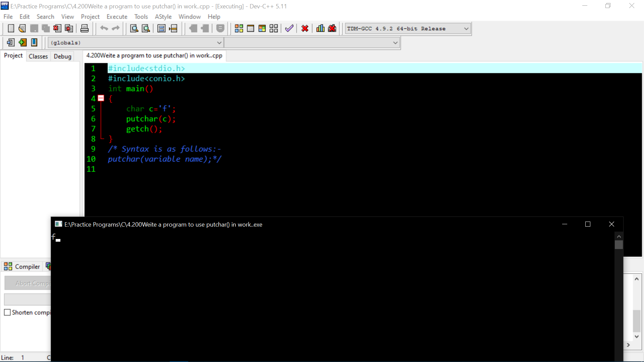
Task: Open the Execute menu
Action: (x=117, y=16)
